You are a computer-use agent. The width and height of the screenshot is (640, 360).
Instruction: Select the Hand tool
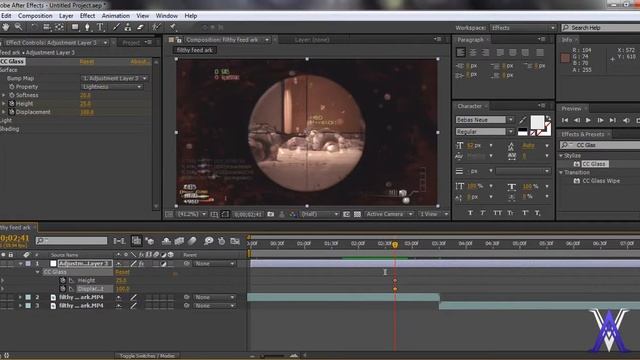coord(6,27)
